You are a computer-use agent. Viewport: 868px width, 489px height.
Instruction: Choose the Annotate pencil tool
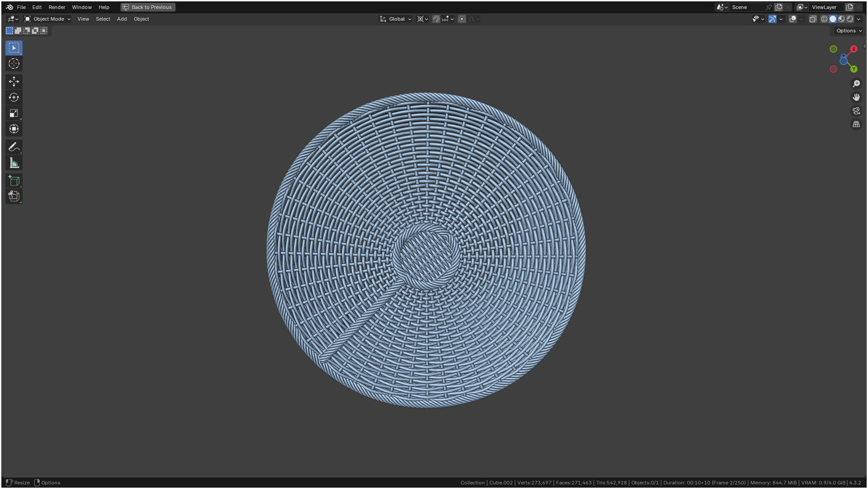[14, 147]
